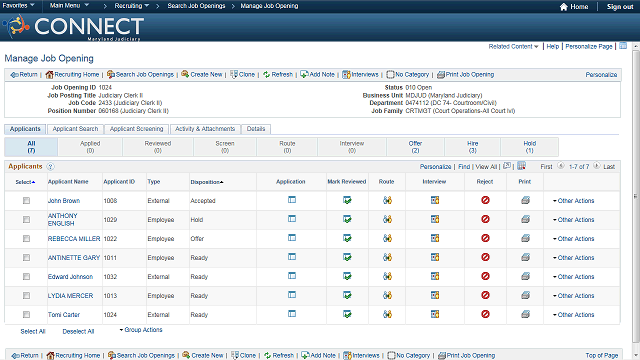Open John Brown's application icon
The image size is (640, 360).
click(292, 200)
